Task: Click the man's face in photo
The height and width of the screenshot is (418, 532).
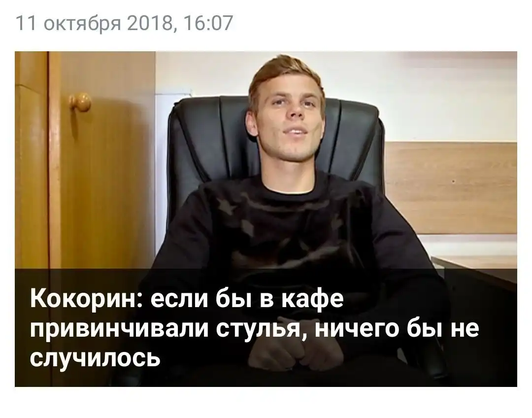Action: click(291, 115)
